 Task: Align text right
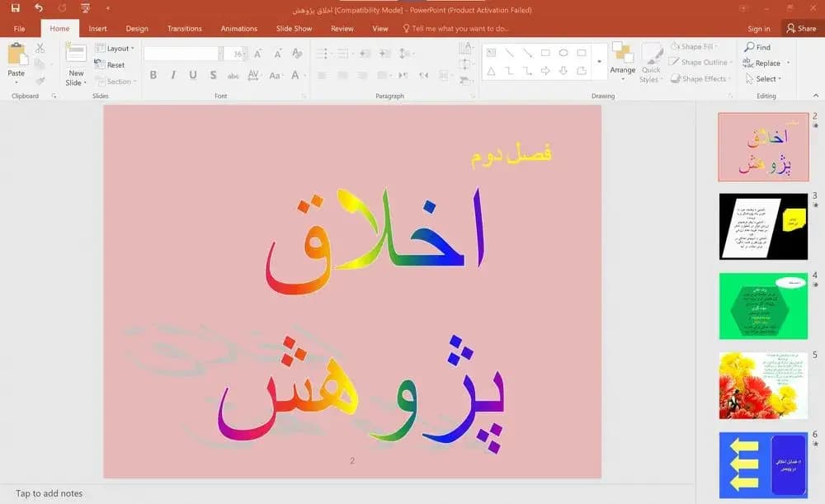362,76
